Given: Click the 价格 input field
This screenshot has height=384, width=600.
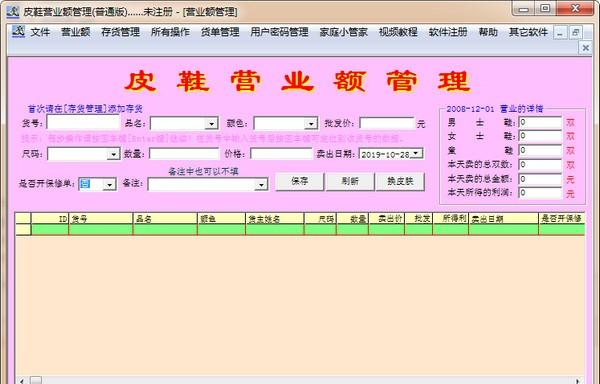Looking at the screenshot, I should 281,154.
